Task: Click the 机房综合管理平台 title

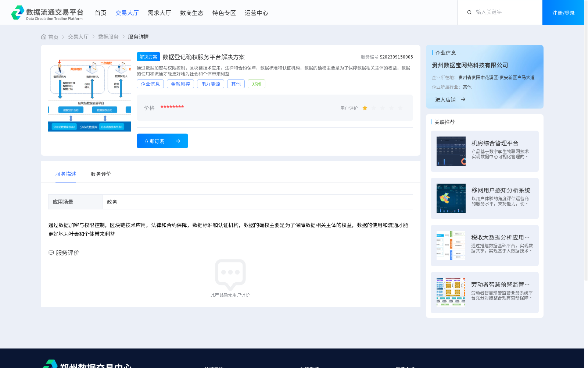Action: tap(495, 143)
